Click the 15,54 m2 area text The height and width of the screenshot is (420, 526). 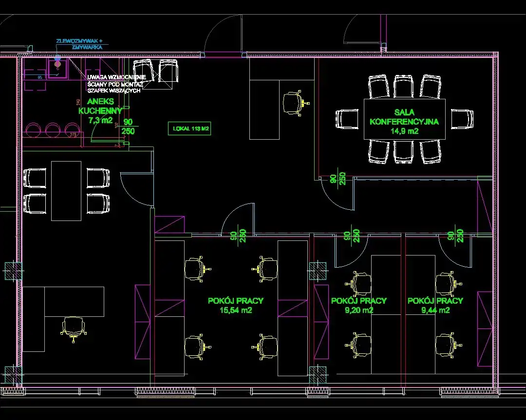(x=236, y=310)
